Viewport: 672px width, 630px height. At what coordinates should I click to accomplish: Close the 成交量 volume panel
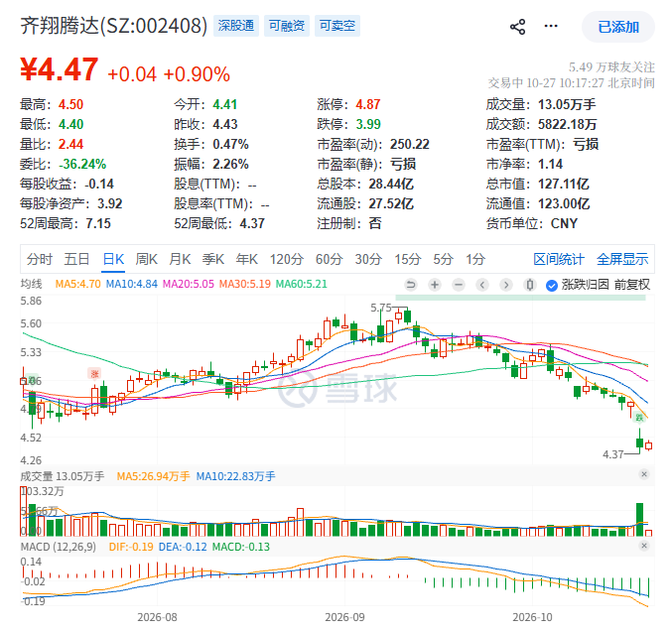point(644,474)
